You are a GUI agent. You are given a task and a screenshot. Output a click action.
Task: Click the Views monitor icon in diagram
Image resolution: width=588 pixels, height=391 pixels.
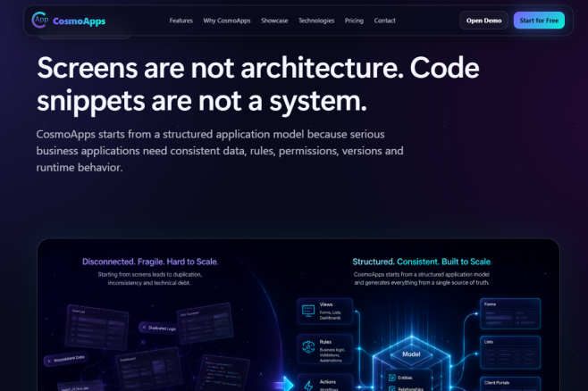coord(308,311)
